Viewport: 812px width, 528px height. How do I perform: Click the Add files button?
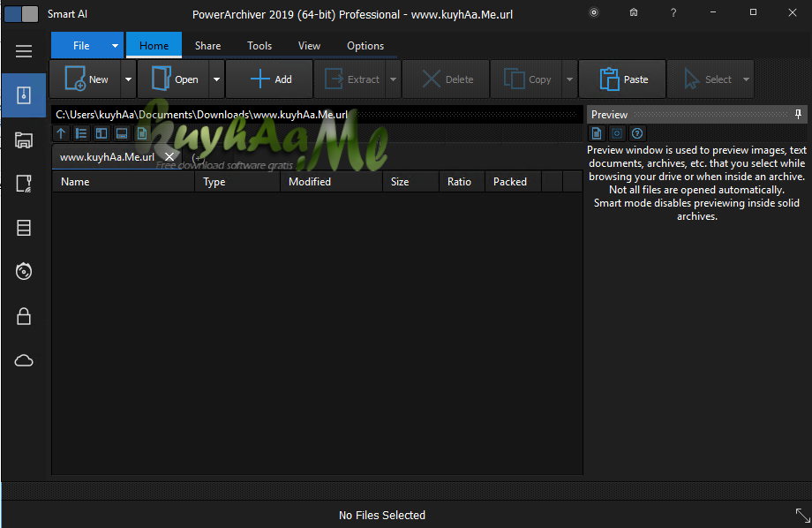[x=269, y=79]
